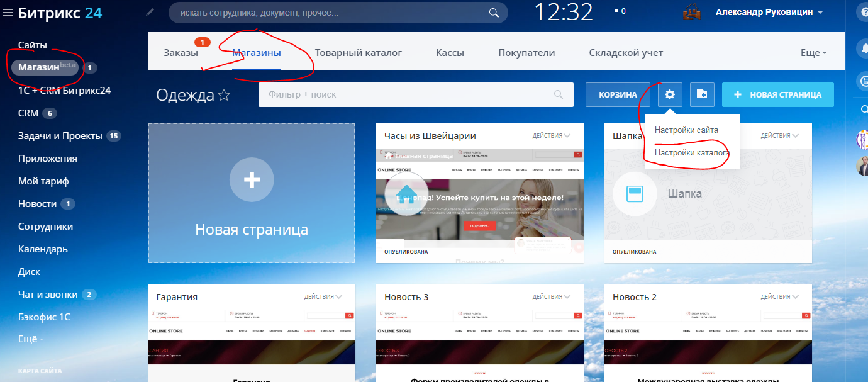Image resolution: width=868 pixels, height=382 pixels.
Task: Click КАРТА САЙТА link at sidebar bottom
Action: [x=39, y=371]
